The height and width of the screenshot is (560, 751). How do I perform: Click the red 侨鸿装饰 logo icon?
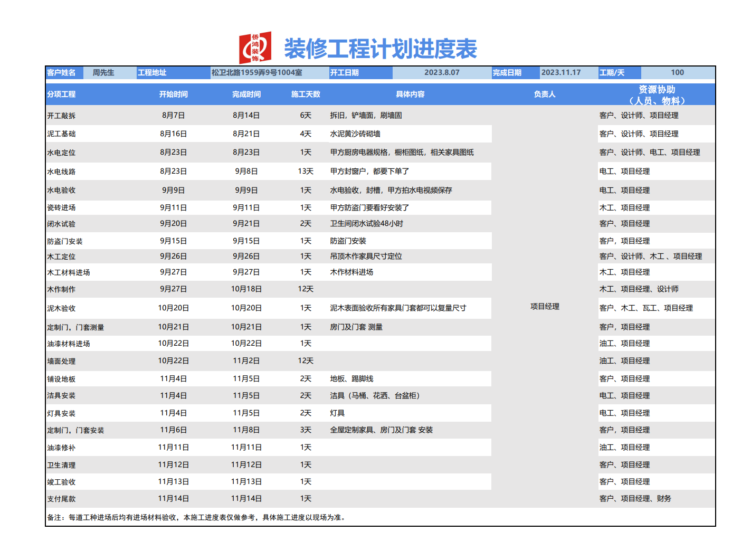click(255, 48)
